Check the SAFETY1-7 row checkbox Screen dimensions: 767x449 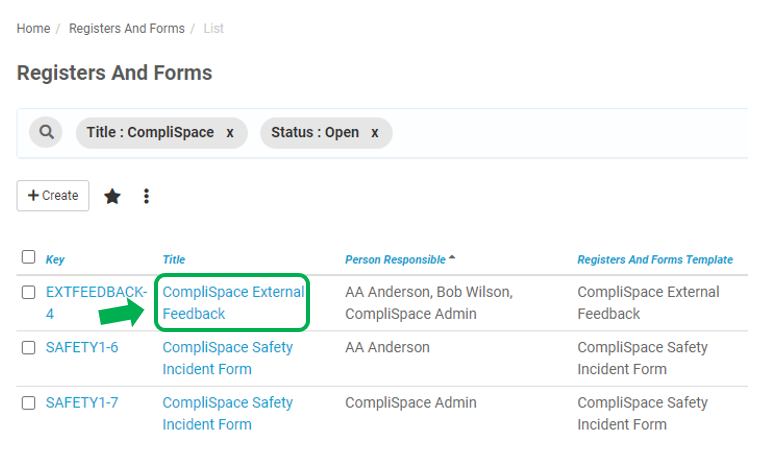pos(28,403)
